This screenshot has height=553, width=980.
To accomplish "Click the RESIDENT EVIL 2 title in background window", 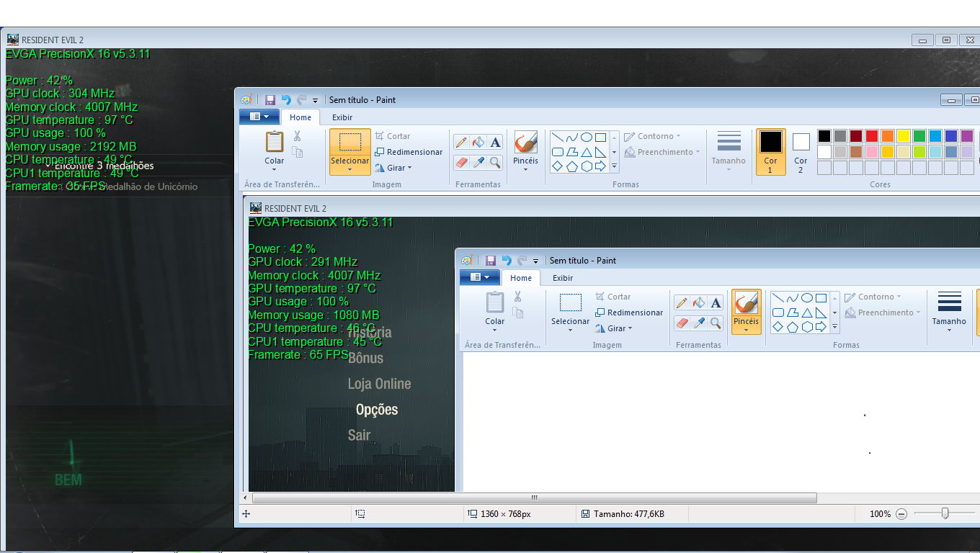I will tap(52, 40).
